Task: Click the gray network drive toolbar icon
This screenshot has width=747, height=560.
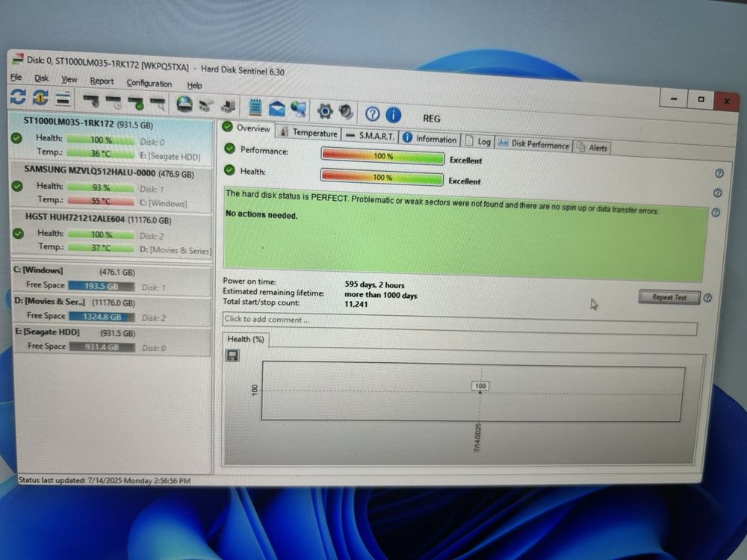Action: click(206, 105)
